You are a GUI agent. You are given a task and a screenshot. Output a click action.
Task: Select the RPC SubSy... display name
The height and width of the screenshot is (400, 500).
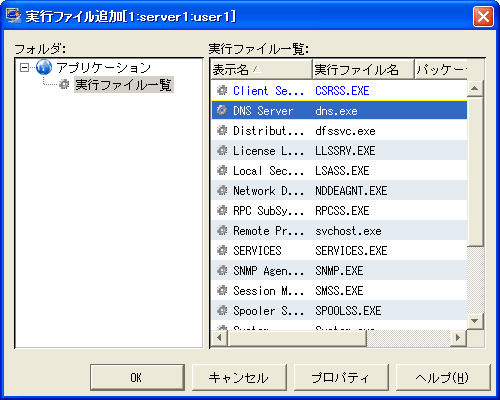[x=268, y=211]
